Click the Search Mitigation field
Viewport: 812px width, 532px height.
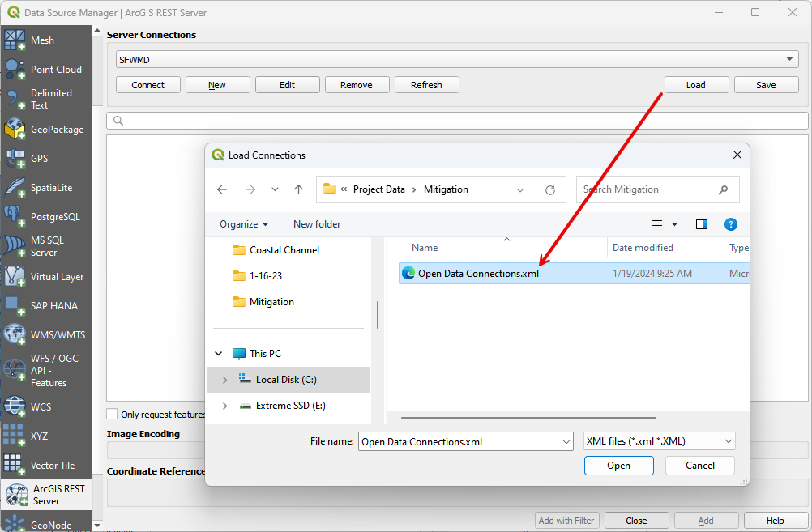648,189
